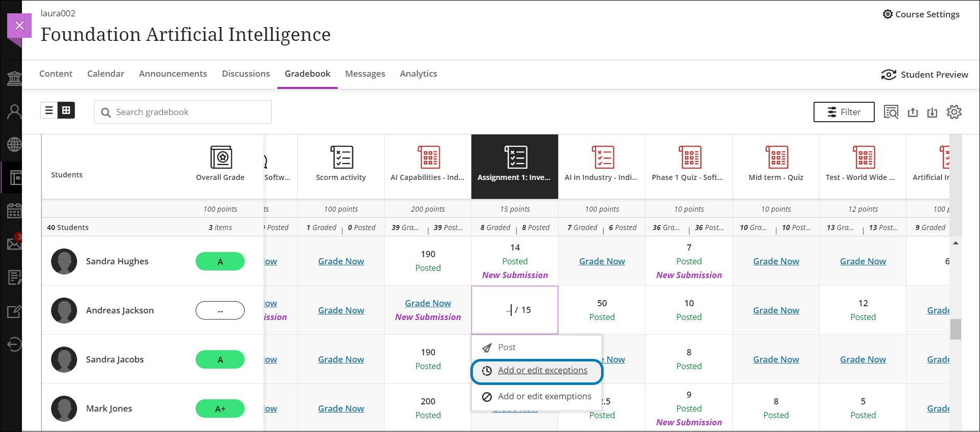Image resolution: width=980 pixels, height=432 pixels.
Task: Click Grade Now for Sandra Hughes Scorm activity
Action: tap(341, 261)
